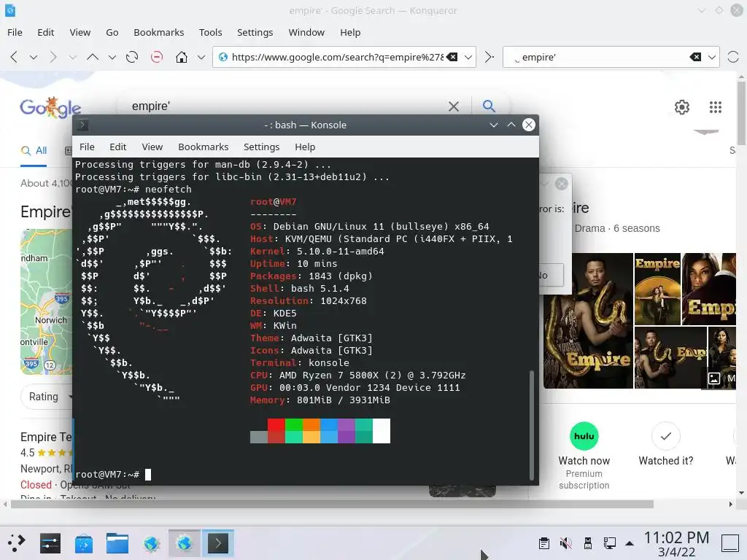
Task: Open the Konsole View menu
Action: click(x=152, y=147)
